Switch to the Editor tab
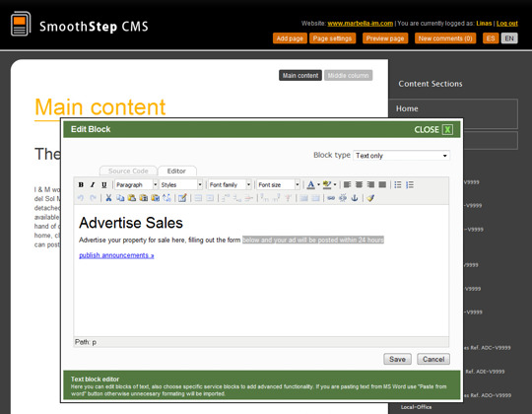532x414 pixels. (x=176, y=172)
